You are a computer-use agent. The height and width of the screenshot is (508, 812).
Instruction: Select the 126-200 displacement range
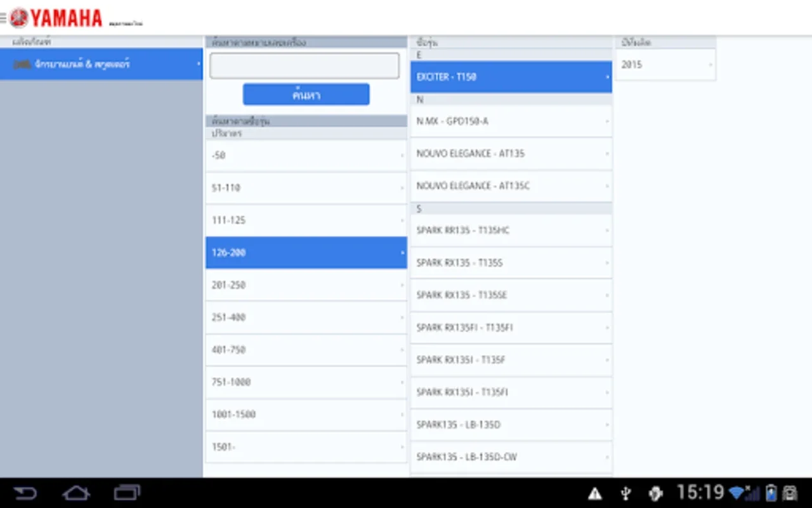(306, 253)
